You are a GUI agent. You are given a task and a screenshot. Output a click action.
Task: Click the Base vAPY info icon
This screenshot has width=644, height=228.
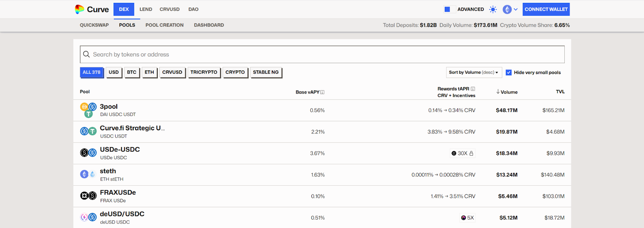coord(322,92)
